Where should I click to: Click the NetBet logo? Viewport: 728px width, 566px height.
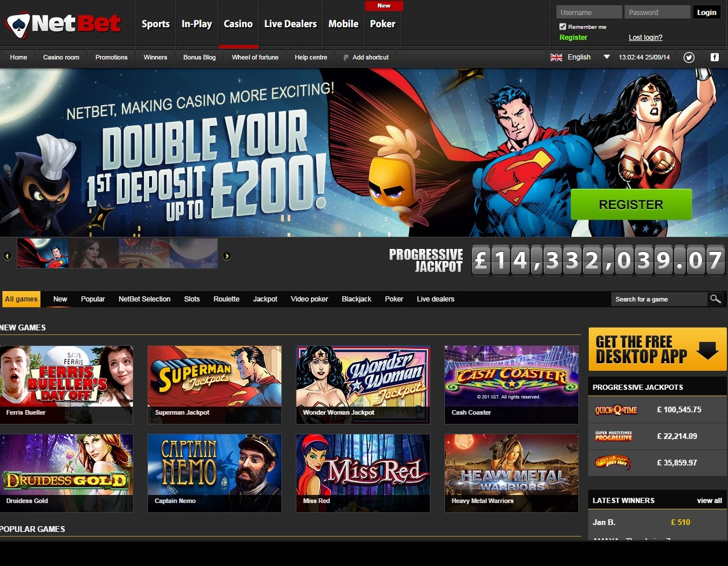[64, 24]
